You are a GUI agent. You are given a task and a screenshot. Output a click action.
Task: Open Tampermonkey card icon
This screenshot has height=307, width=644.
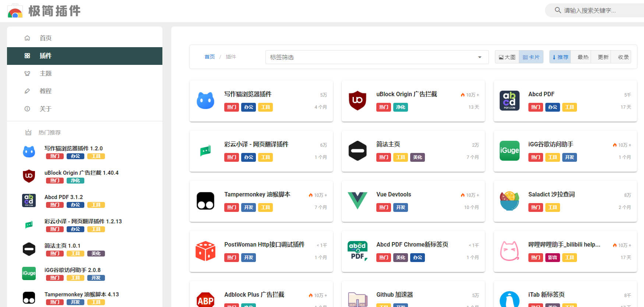click(205, 201)
